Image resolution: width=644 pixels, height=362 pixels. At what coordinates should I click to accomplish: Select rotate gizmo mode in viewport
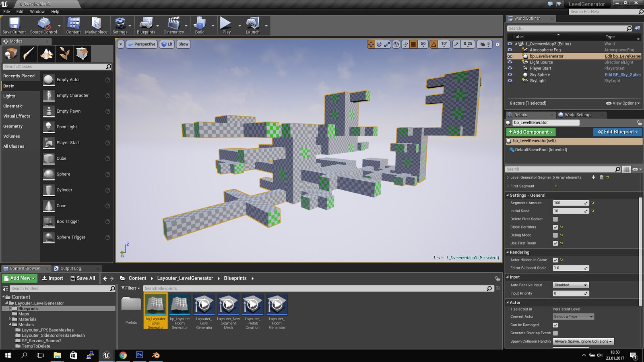pyautogui.click(x=379, y=44)
